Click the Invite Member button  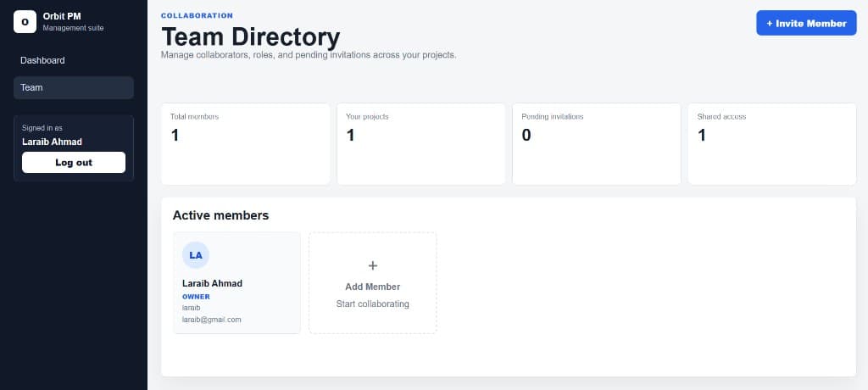[807, 23]
